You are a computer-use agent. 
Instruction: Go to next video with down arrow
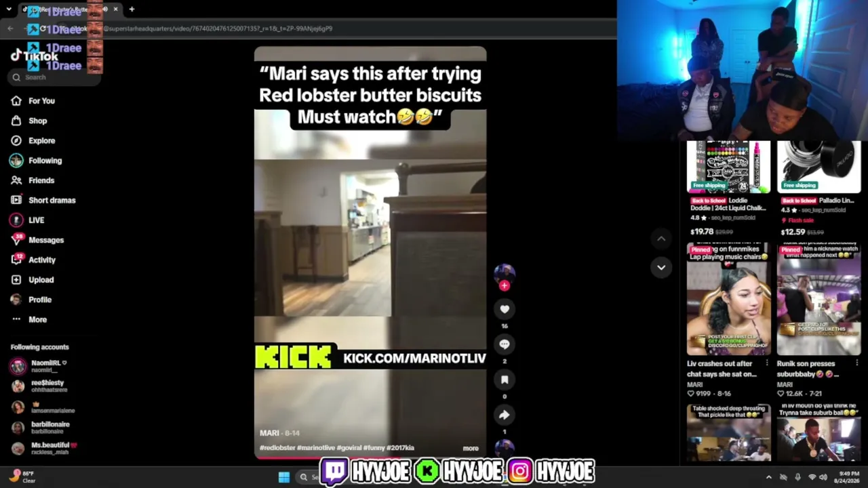[x=661, y=267]
